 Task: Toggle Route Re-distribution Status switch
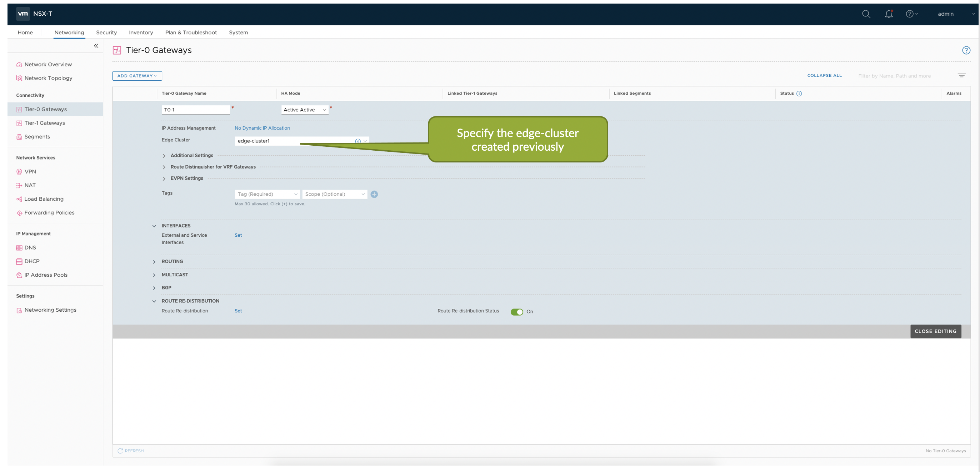coord(517,312)
